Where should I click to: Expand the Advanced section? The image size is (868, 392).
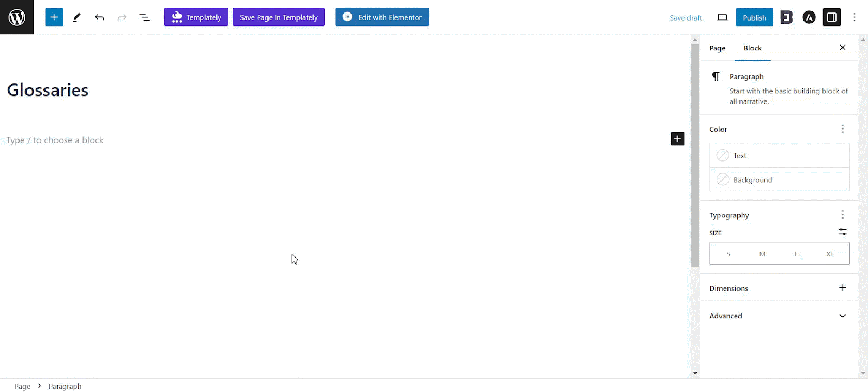(x=779, y=316)
